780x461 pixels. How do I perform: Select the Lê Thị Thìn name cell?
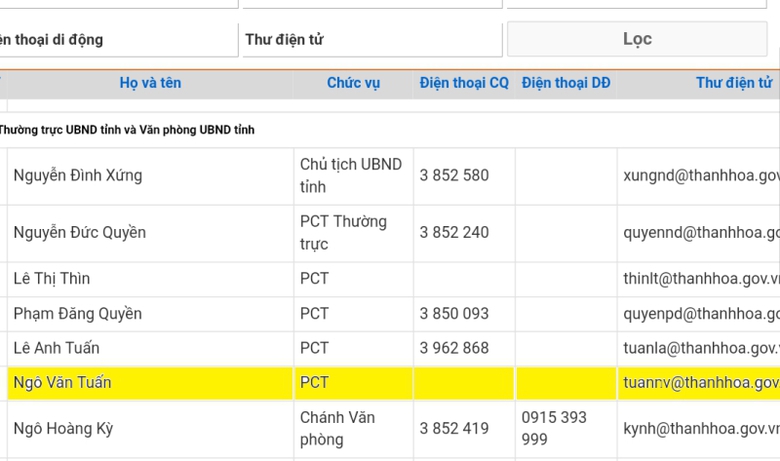pyautogui.click(x=52, y=278)
